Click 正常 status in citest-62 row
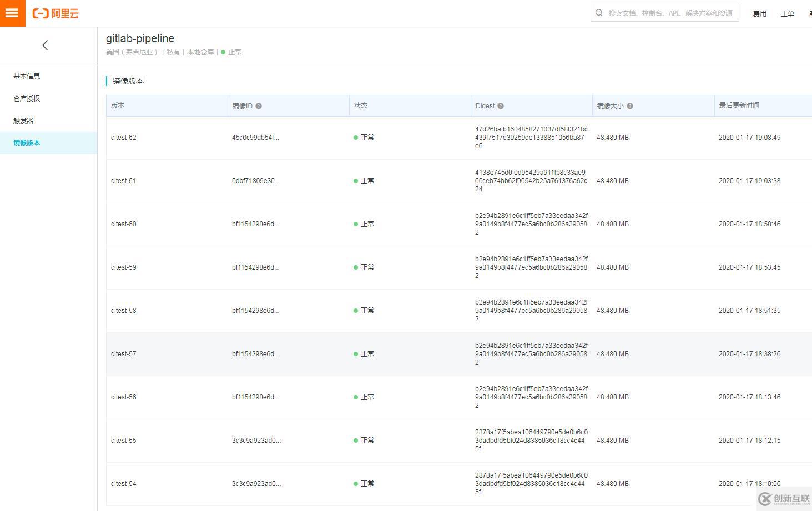This screenshot has height=511, width=812. point(364,138)
